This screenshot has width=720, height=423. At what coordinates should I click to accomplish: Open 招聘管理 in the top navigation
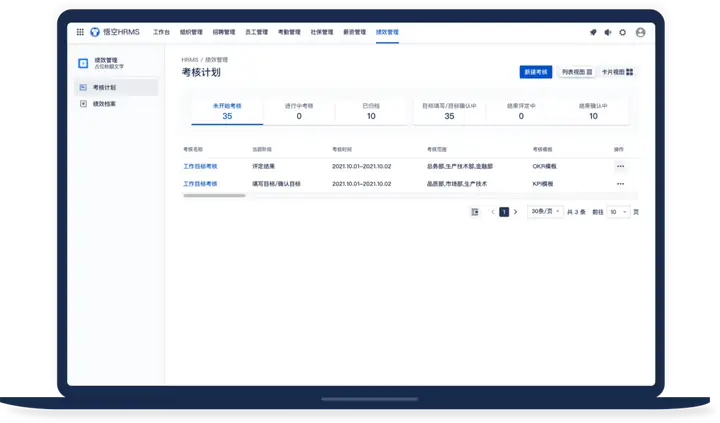click(x=224, y=32)
